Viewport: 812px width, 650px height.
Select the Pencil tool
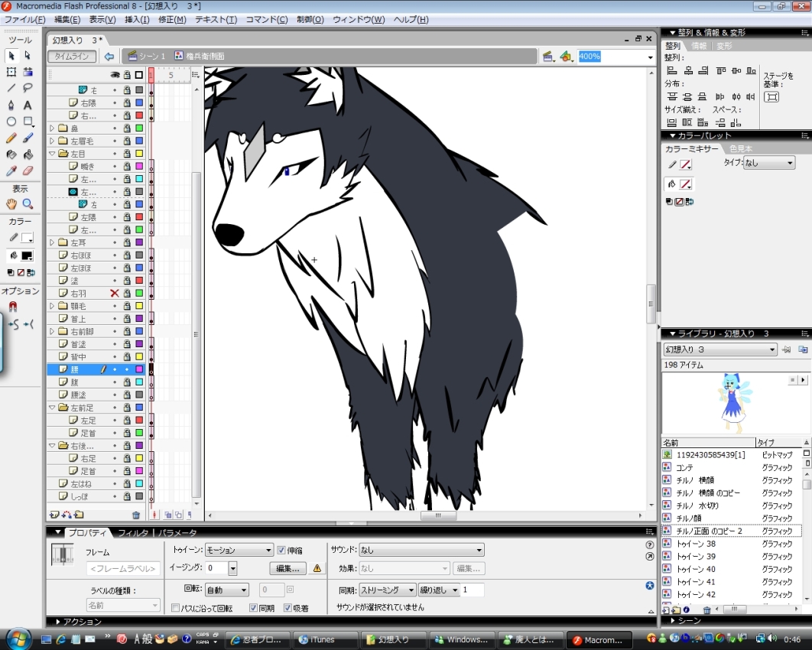(11, 138)
